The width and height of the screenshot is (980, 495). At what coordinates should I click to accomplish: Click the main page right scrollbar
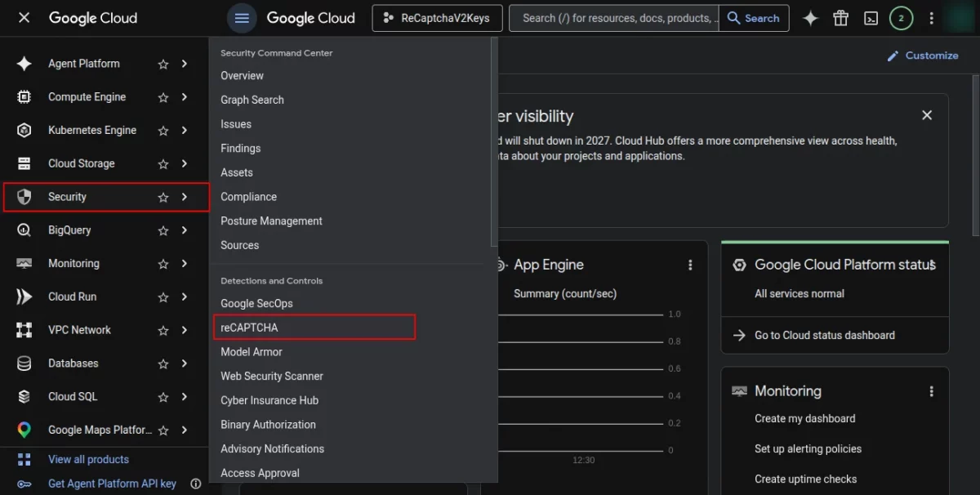[x=975, y=155]
